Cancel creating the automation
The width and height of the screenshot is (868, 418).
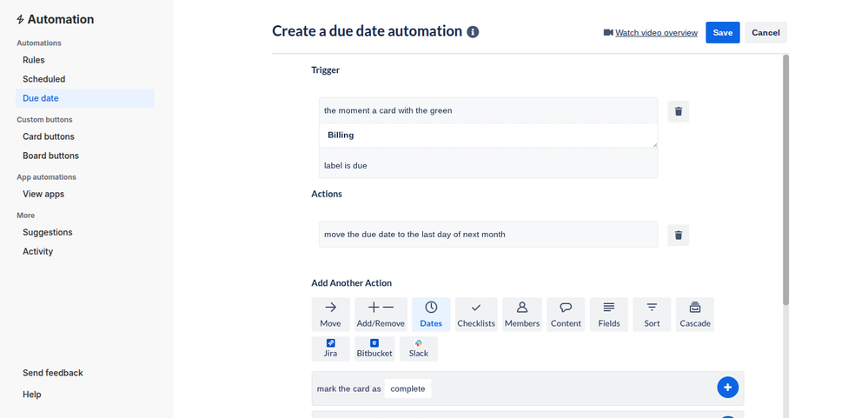point(765,33)
